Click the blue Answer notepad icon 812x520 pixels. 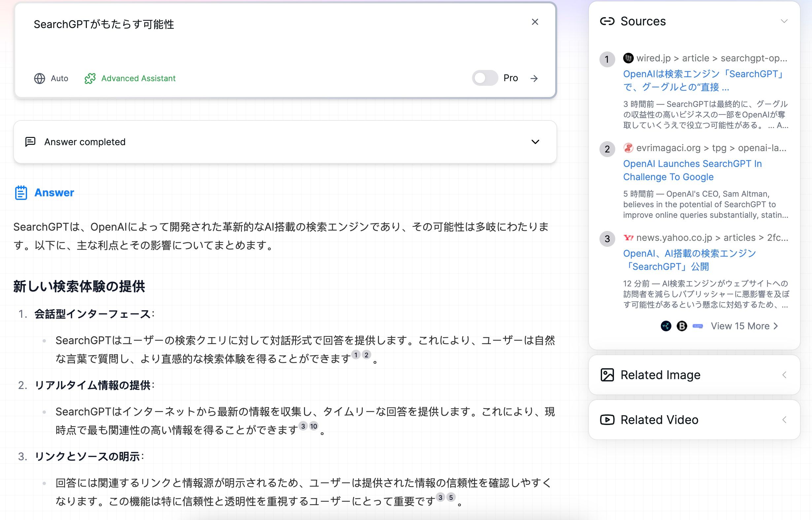[x=21, y=192]
